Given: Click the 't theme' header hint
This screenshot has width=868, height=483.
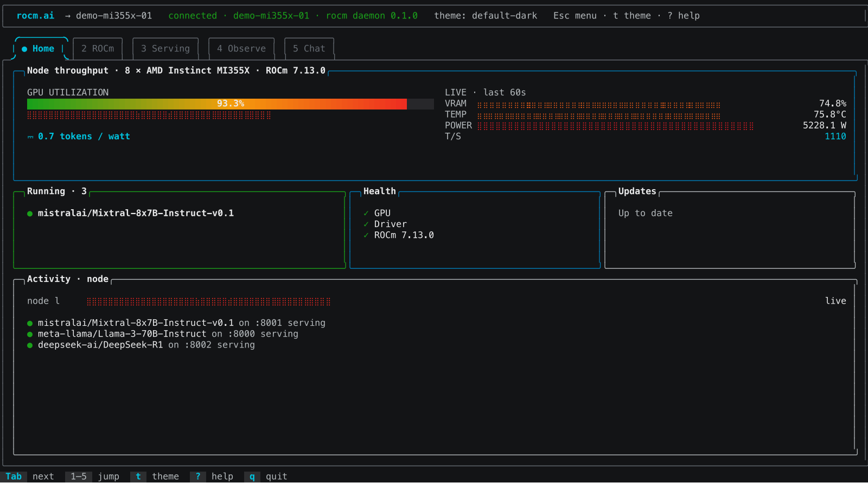Looking at the screenshot, I should [632, 16].
